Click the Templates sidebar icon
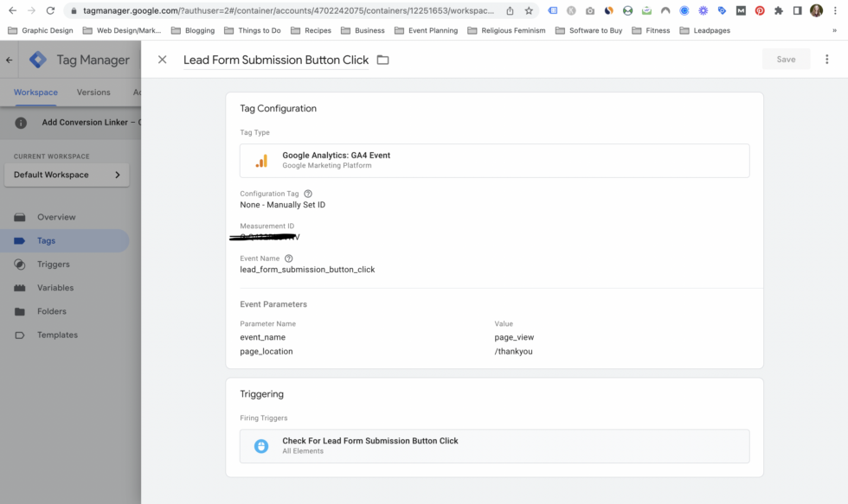The image size is (848, 504). tap(20, 335)
